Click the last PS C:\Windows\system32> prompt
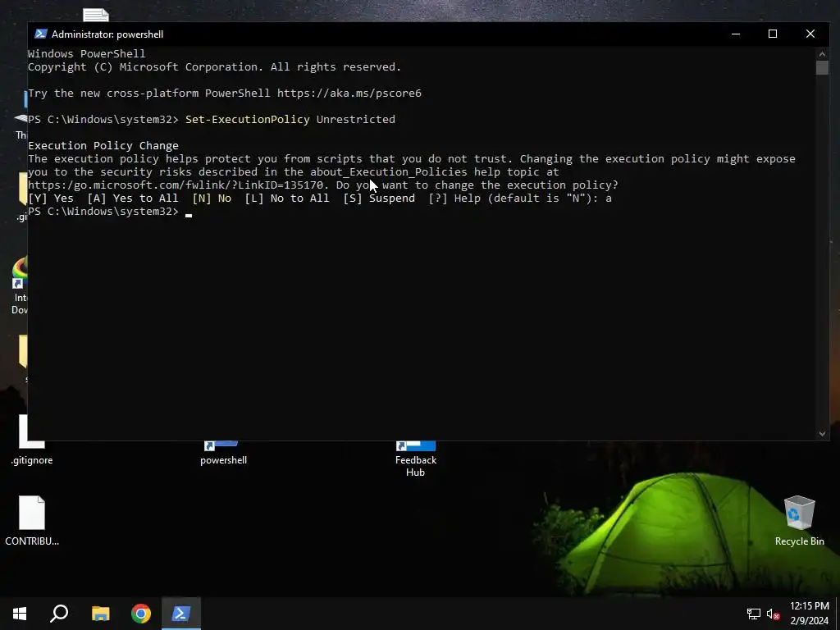Screen dimensions: 840x630 tap(103, 212)
